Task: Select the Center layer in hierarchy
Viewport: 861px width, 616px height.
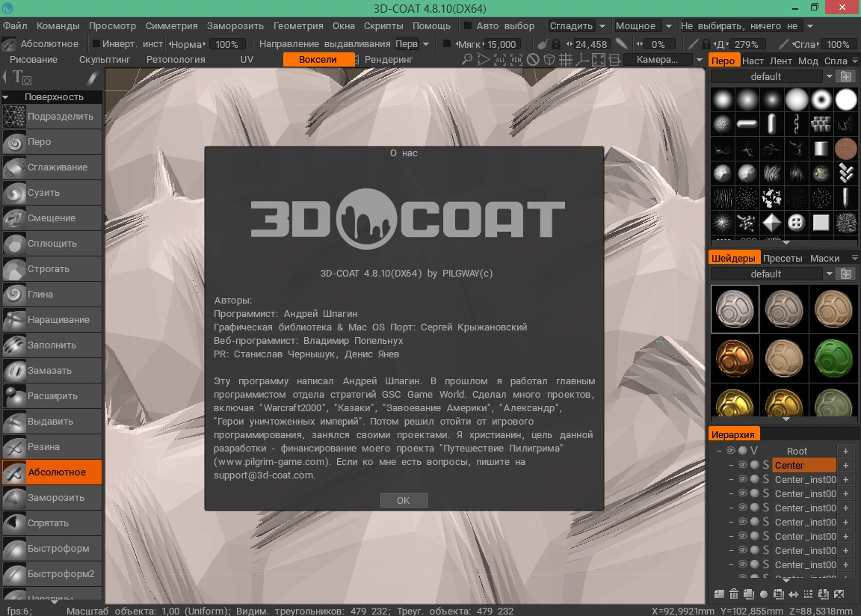Action: click(804, 465)
